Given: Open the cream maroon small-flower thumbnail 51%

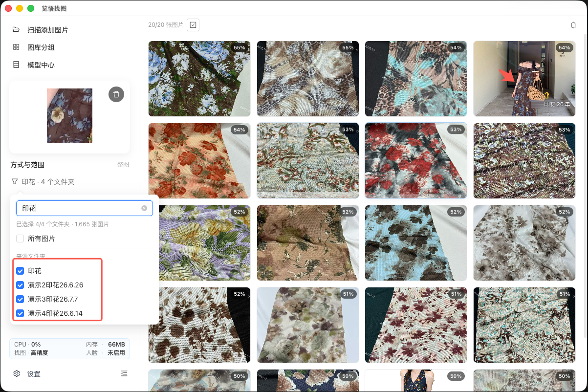Looking at the screenshot, I should pyautogui.click(x=416, y=325).
